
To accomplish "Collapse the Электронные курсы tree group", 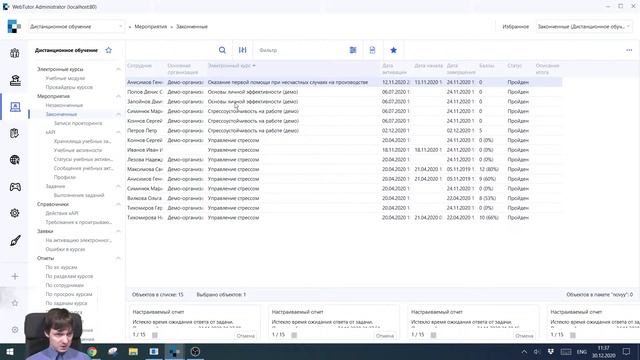I will tap(118, 69).
